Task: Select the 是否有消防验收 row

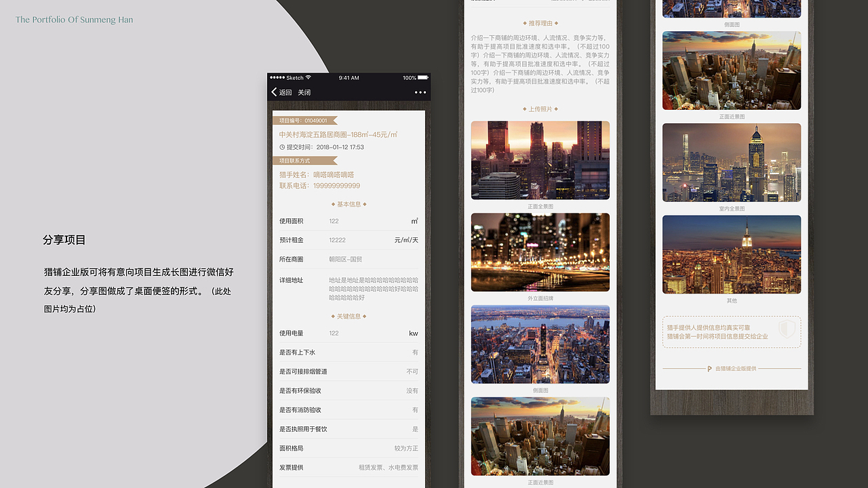Action: pyautogui.click(x=349, y=410)
